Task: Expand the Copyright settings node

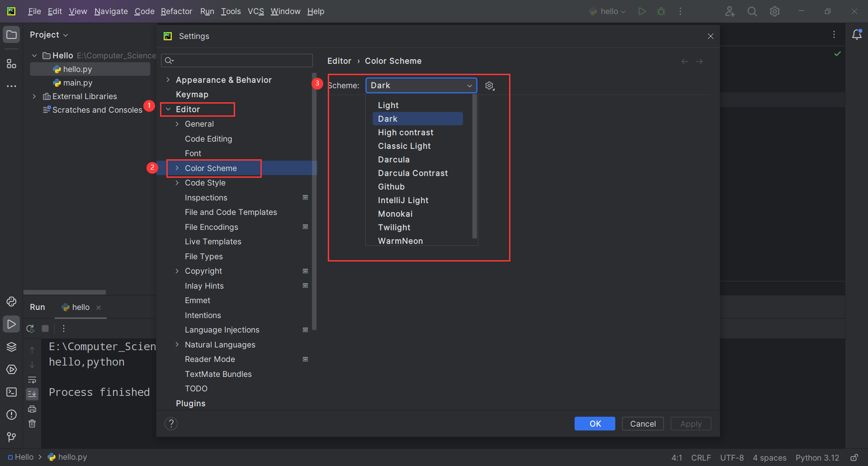Action: click(x=177, y=271)
